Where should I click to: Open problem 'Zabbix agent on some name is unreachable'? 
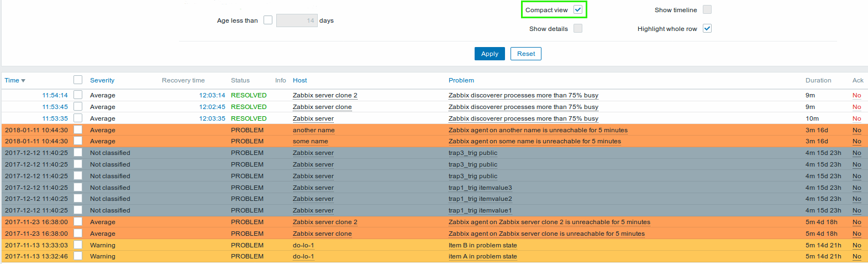click(535, 141)
